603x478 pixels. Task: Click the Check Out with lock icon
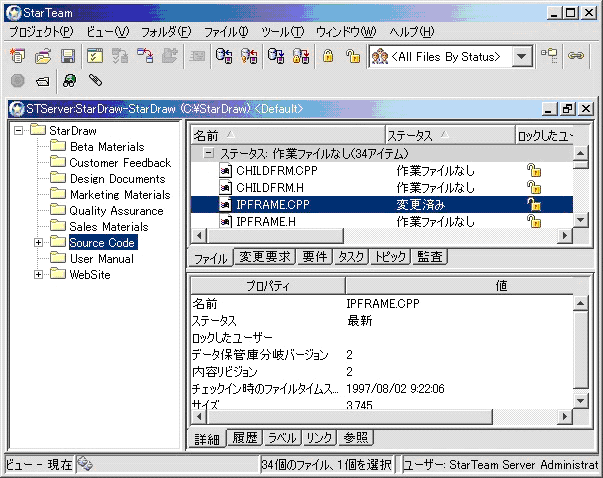301,56
